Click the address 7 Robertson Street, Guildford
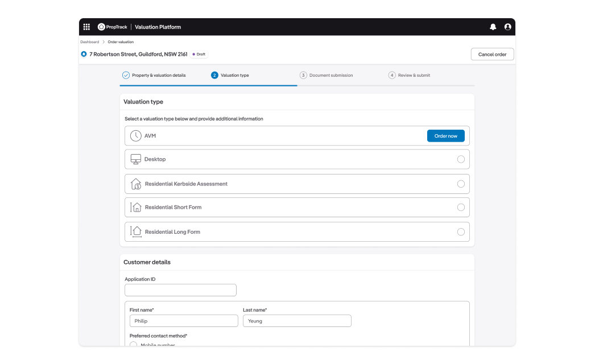595x364 pixels. [138, 54]
